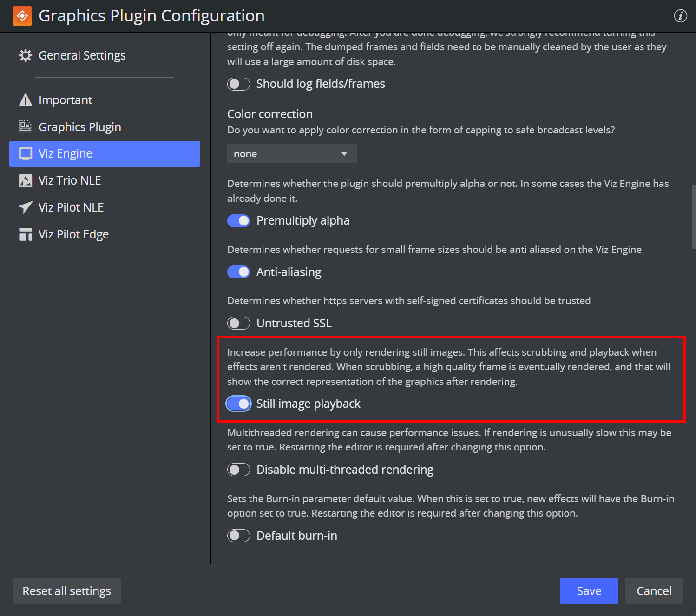This screenshot has height=616, width=696.
Task: Disable the Anti-aliasing toggle
Action: 238,272
